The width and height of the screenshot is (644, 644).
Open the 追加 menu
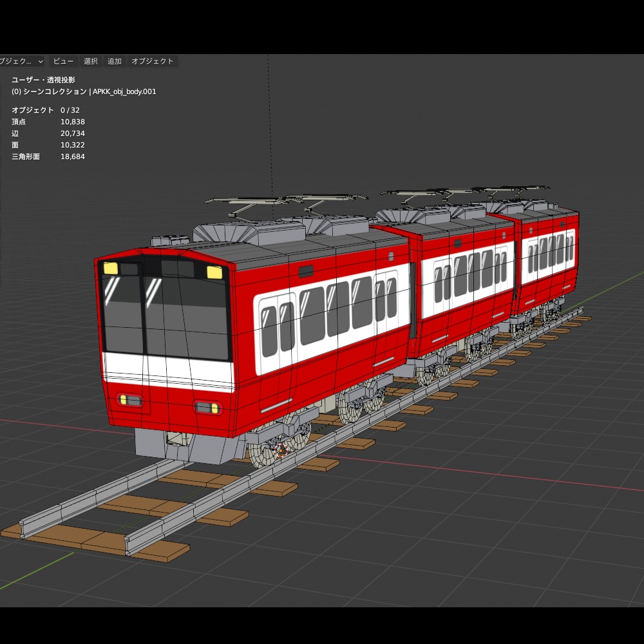pos(114,61)
